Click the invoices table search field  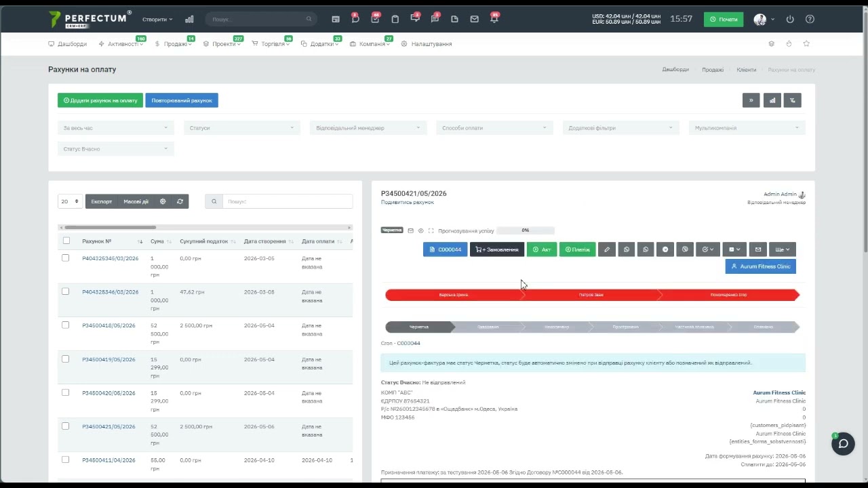click(288, 201)
